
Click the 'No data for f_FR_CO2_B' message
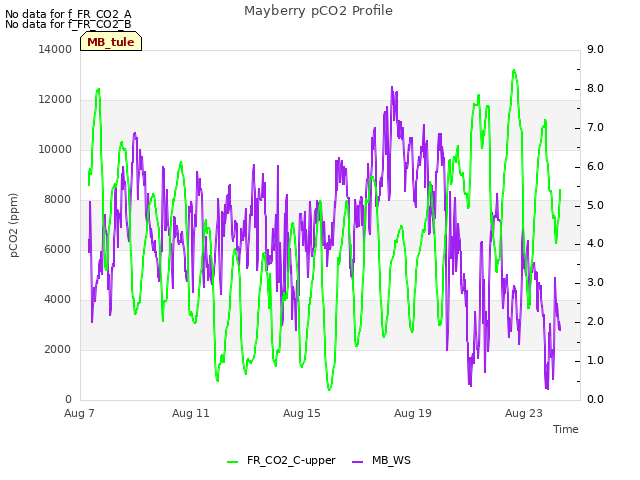[x=68, y=24]
